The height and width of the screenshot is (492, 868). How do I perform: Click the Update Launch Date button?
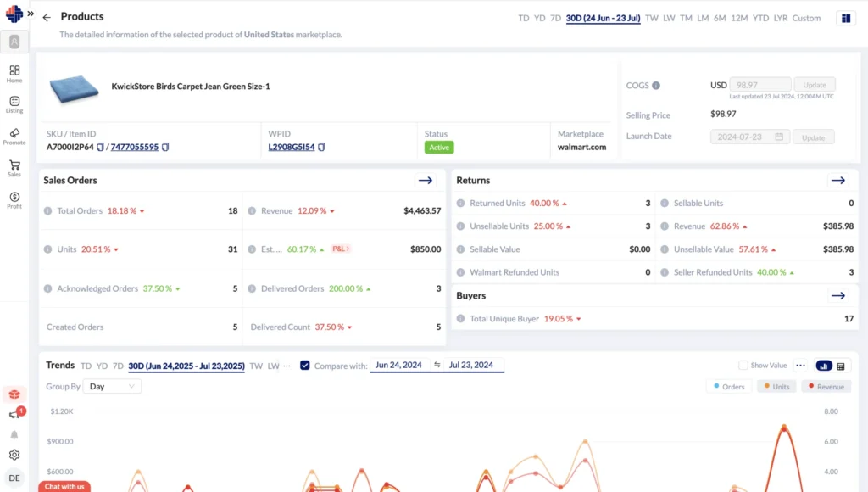pyautogui.click(x=813, y=137)
